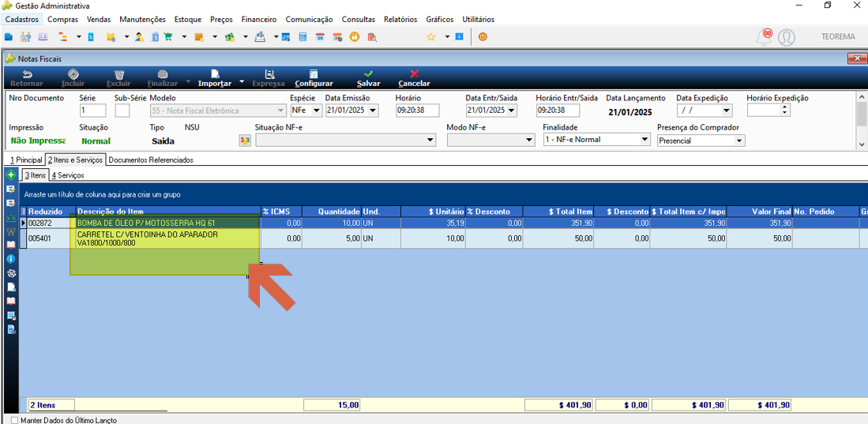
Task: Click the Horário time input field
Action: [417, 111]
